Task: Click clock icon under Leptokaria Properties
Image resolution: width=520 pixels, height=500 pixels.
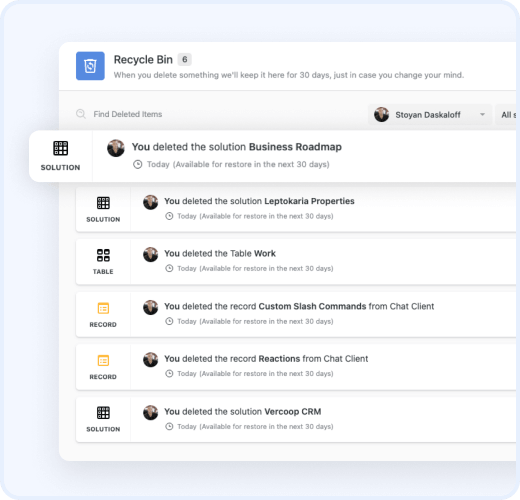Action: click(x=169, y=216)
